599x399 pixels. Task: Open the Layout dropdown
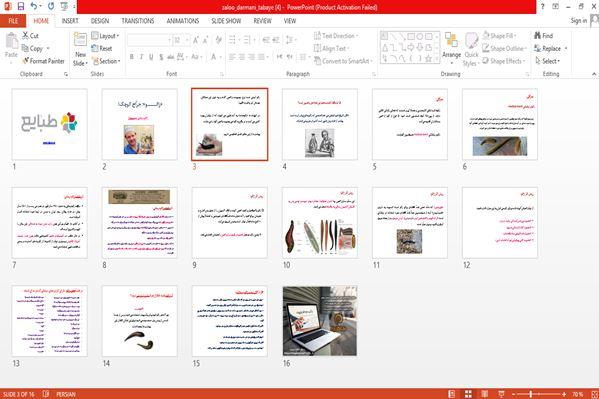pos(105,36)
